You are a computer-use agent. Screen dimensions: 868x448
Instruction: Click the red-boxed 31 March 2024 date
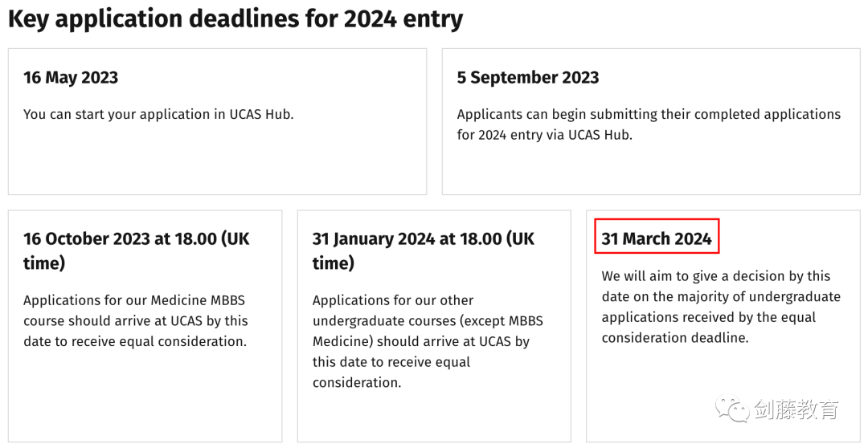click(657, 238)
